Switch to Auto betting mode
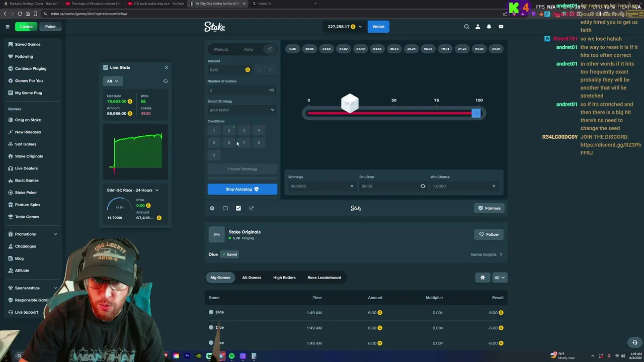Screen dimensions: 644x362 point(249,49)
